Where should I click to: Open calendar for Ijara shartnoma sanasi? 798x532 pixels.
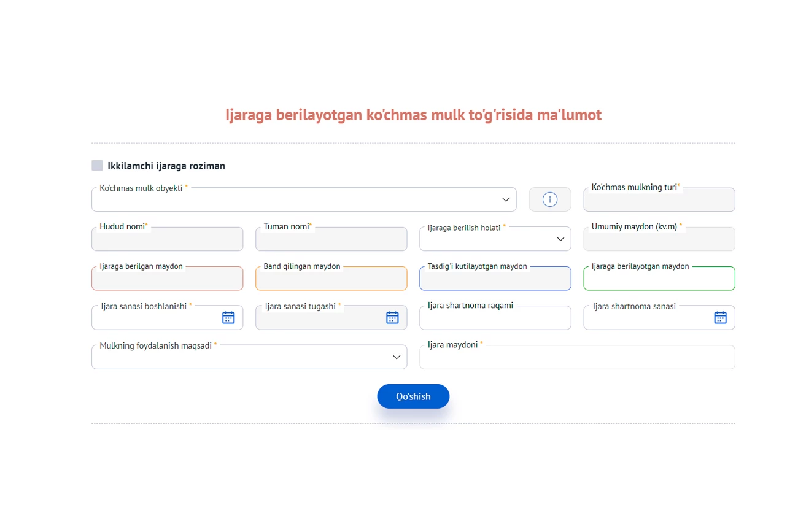pyautogui.click(x=721, y=317)
